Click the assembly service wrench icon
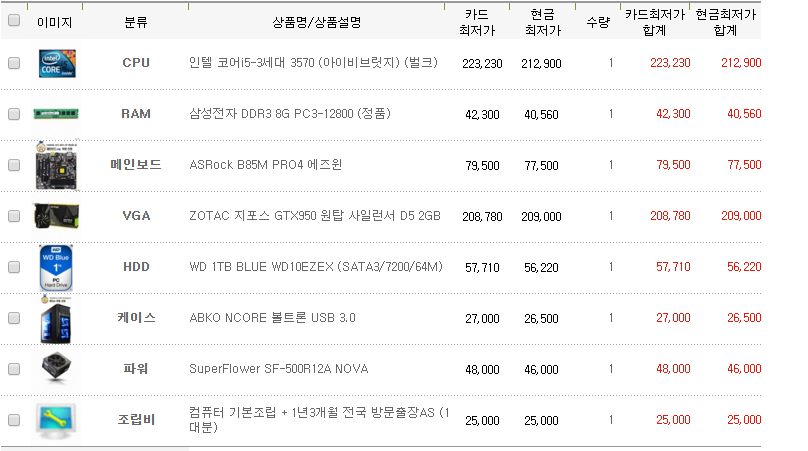This screenshot has width=808, height=451. click(x=54, y=420)
